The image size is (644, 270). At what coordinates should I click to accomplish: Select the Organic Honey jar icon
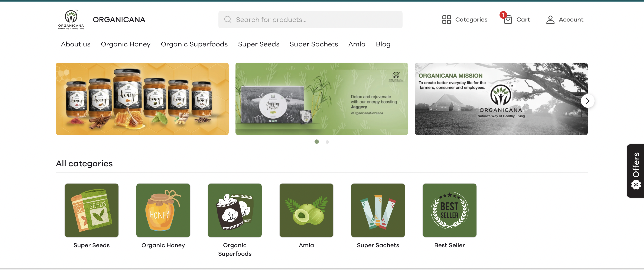click(x=163, y=210)
